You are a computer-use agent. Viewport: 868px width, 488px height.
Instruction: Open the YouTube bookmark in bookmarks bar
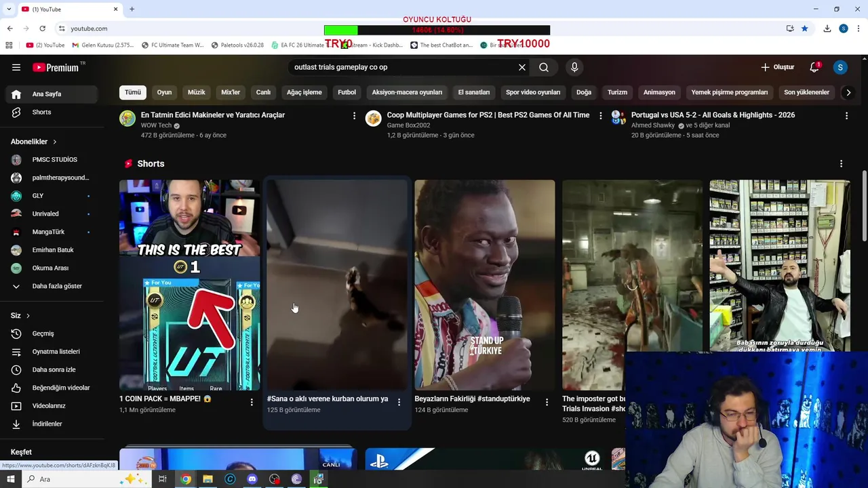point(45,45)
